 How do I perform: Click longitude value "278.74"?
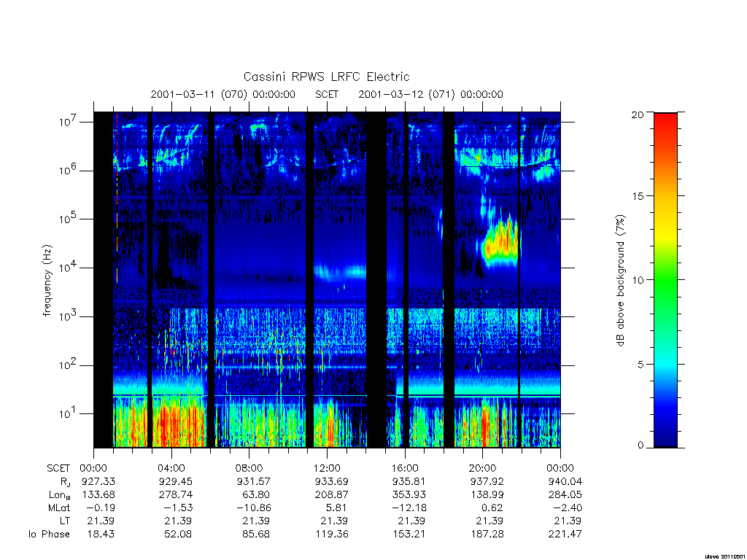point(176,495)
